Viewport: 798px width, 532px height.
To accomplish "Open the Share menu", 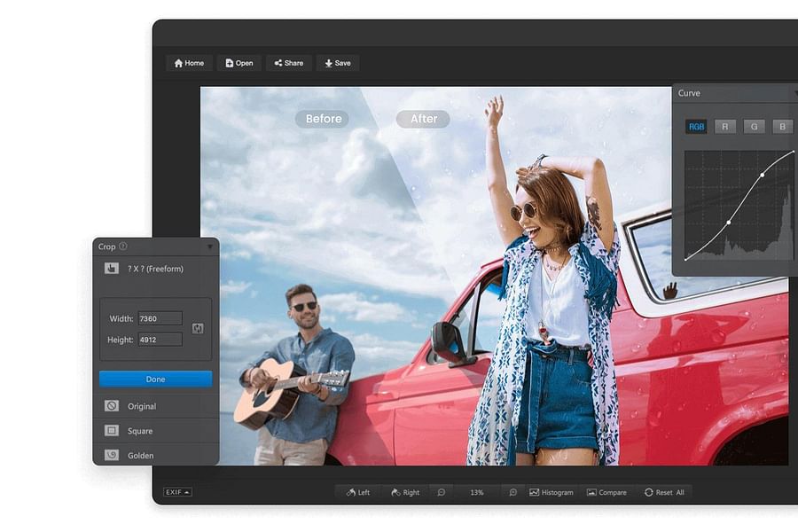I will click(x=288, y=63).
